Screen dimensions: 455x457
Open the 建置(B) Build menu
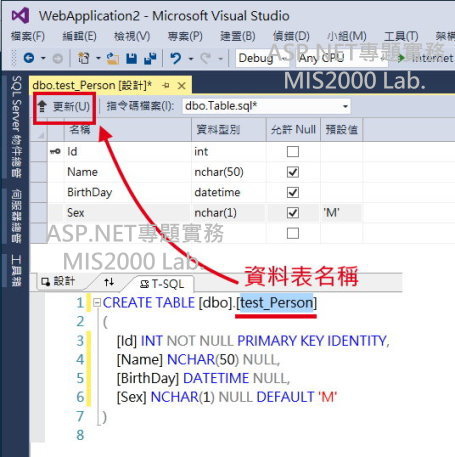(x=238, y=36)
